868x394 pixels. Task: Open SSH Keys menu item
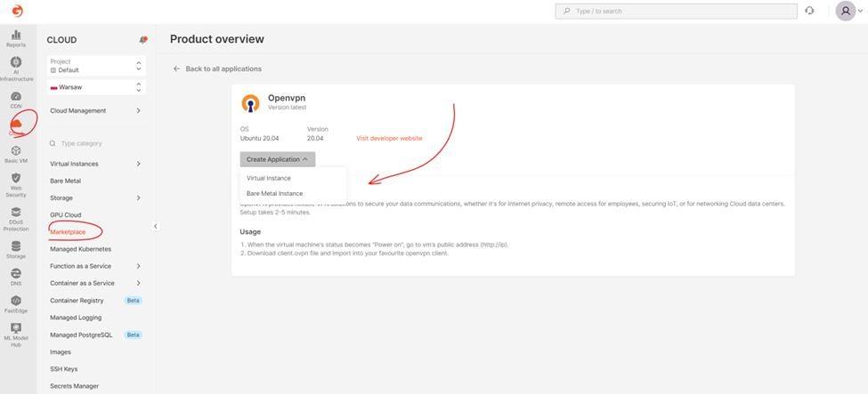pyautogui.click(x=64, y=369)
